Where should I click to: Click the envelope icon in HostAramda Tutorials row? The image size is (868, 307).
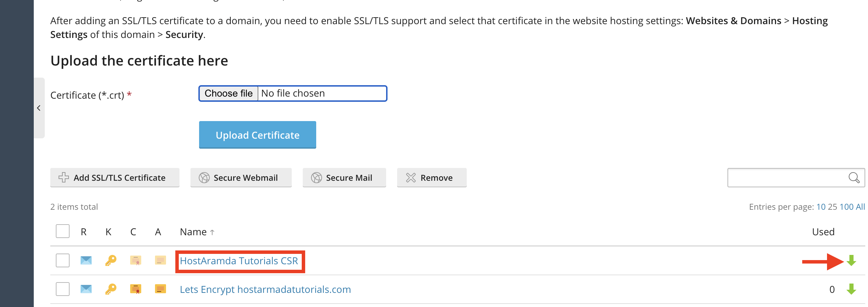(86, 260)
